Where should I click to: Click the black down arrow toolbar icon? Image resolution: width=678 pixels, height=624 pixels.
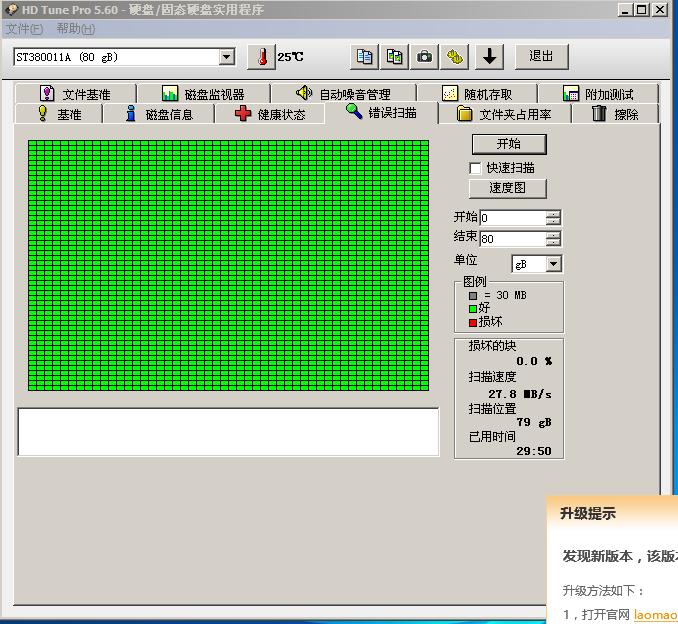pyautogui.click(x=489, y=57)
